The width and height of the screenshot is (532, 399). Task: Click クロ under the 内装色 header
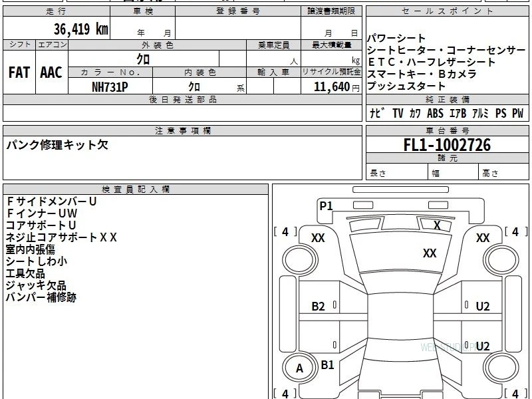point(194,86)
